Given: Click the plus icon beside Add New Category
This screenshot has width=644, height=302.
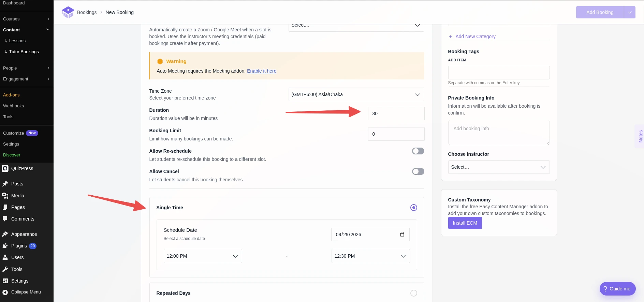Looking at the screenshot, I should [x=451, y=36].
